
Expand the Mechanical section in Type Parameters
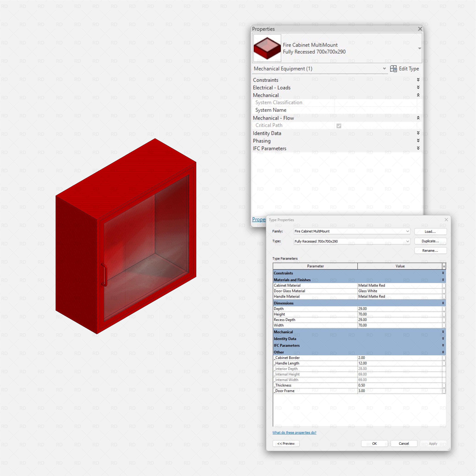443,332
